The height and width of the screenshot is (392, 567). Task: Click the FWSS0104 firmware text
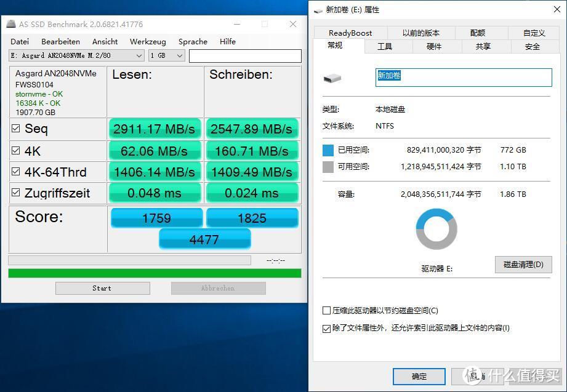click(x=34, y=85)
